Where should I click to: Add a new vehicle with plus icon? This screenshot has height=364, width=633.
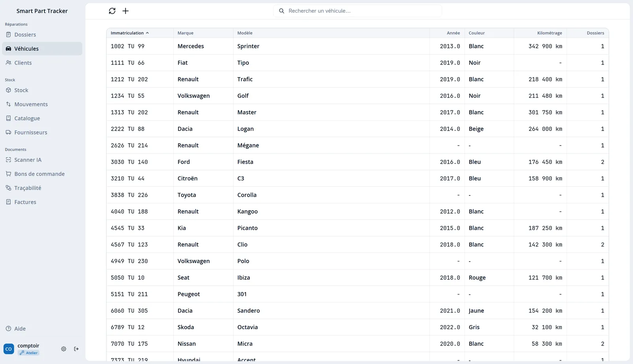(x=125, y=11)
